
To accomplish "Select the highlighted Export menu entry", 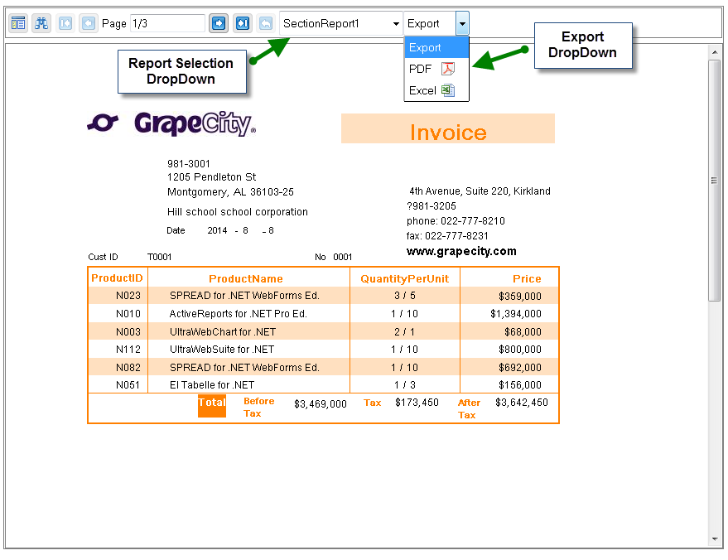I will [x=436, y=47].
